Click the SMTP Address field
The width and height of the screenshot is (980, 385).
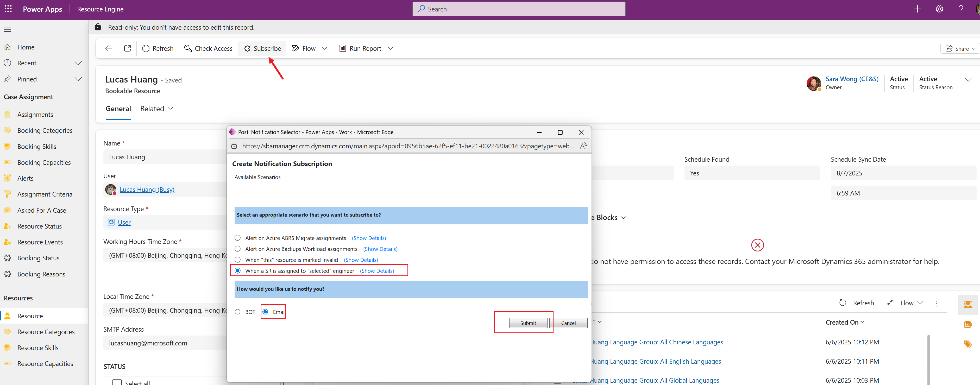(x=165, y=343)
